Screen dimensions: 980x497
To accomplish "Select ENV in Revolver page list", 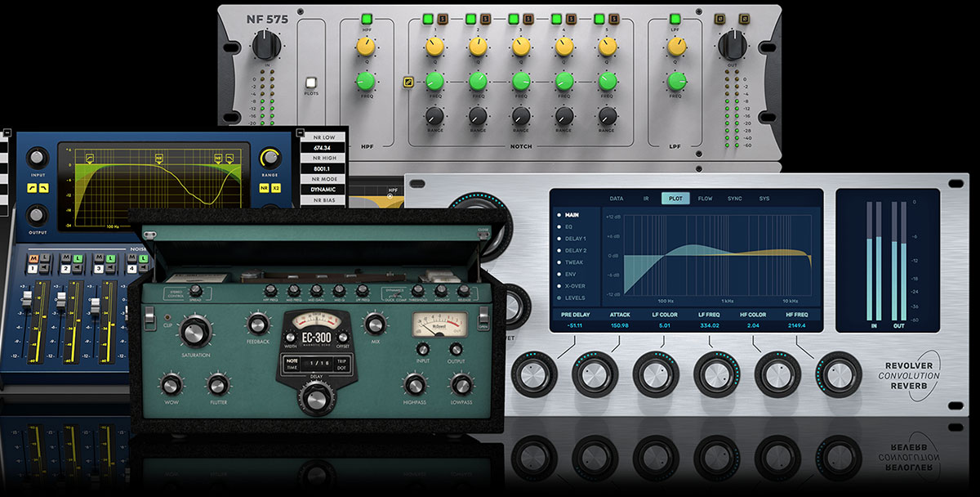I will point(569,274).
